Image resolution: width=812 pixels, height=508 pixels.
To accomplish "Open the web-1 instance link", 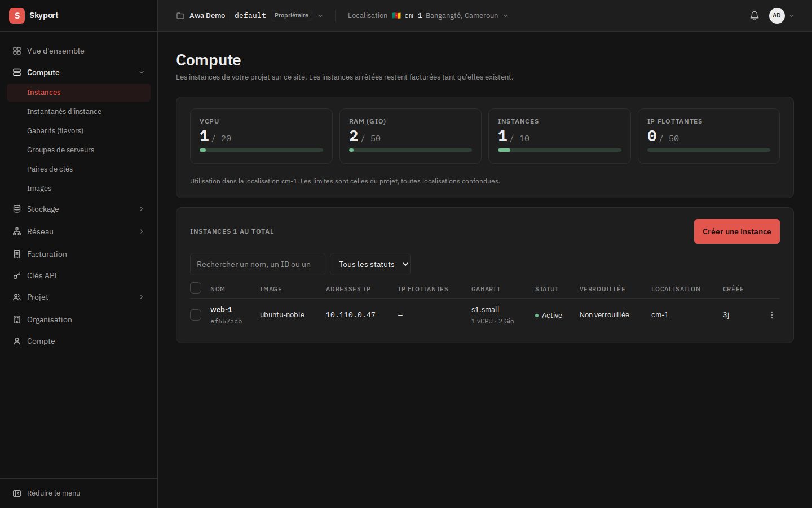I will (221, 309).
